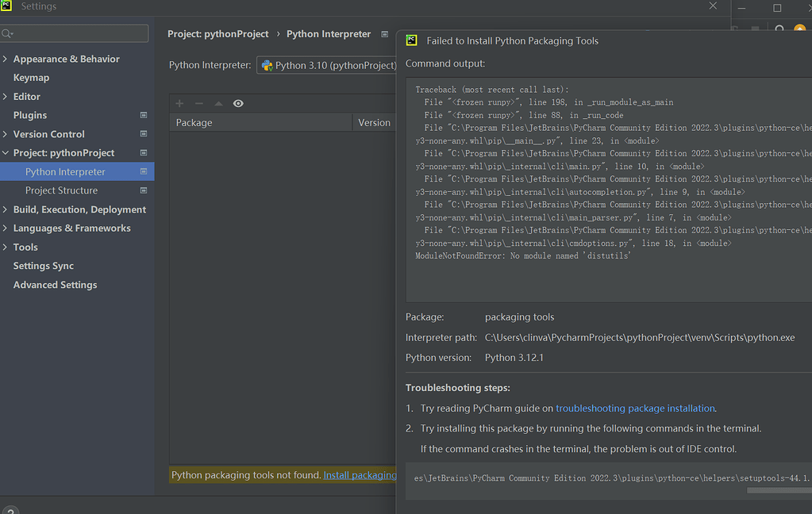This screenshot has width=812, height=514.
Task: Open the troubleshooting package installation link
Action: 635,409
